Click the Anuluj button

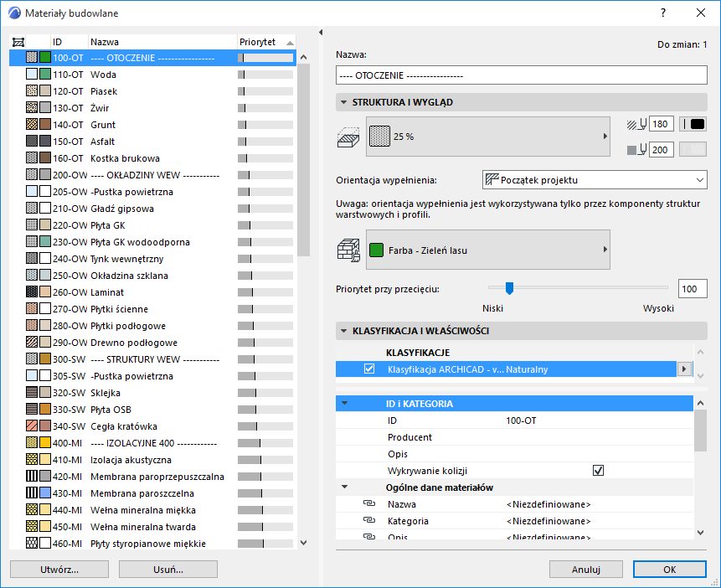coord(586,569)
